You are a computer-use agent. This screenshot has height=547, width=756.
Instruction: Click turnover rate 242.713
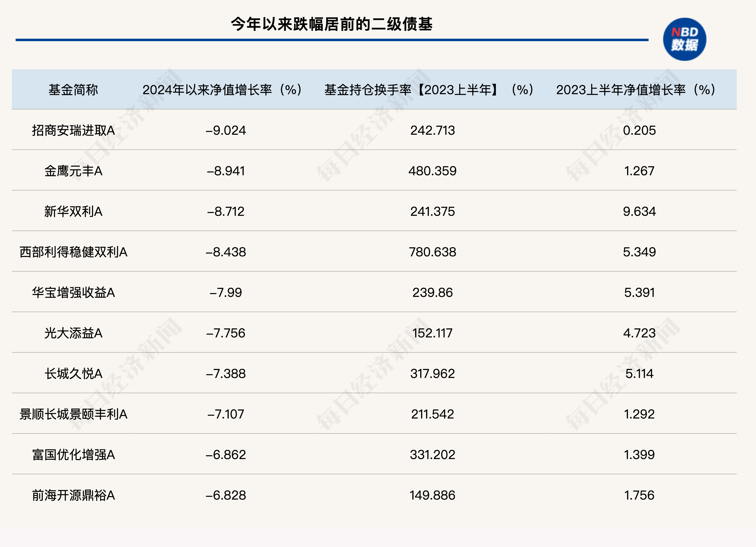432,130
